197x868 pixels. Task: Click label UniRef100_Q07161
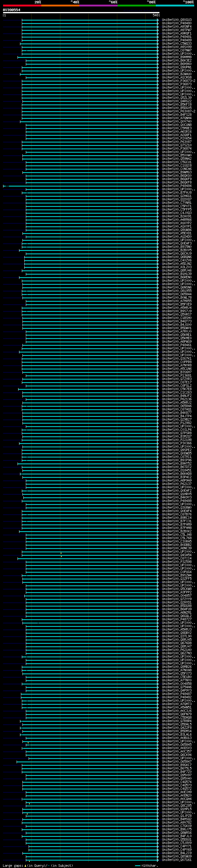[177, 860]
